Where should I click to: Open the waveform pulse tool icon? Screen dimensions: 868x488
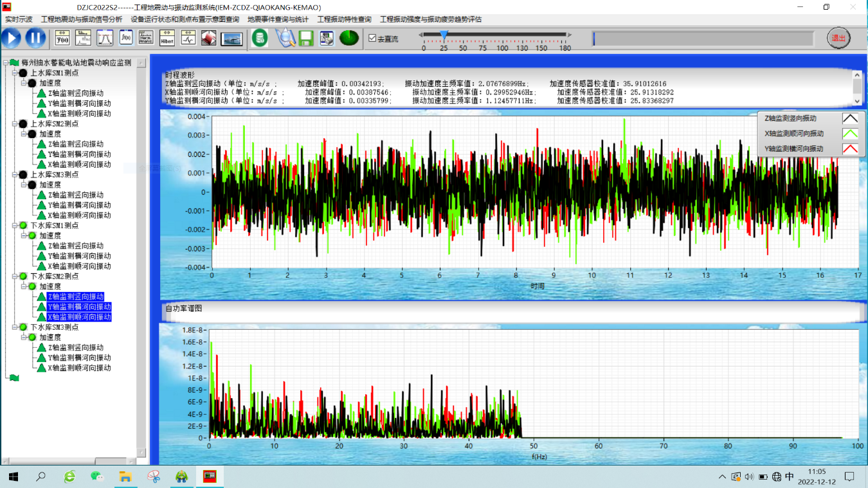coord(188,38)
